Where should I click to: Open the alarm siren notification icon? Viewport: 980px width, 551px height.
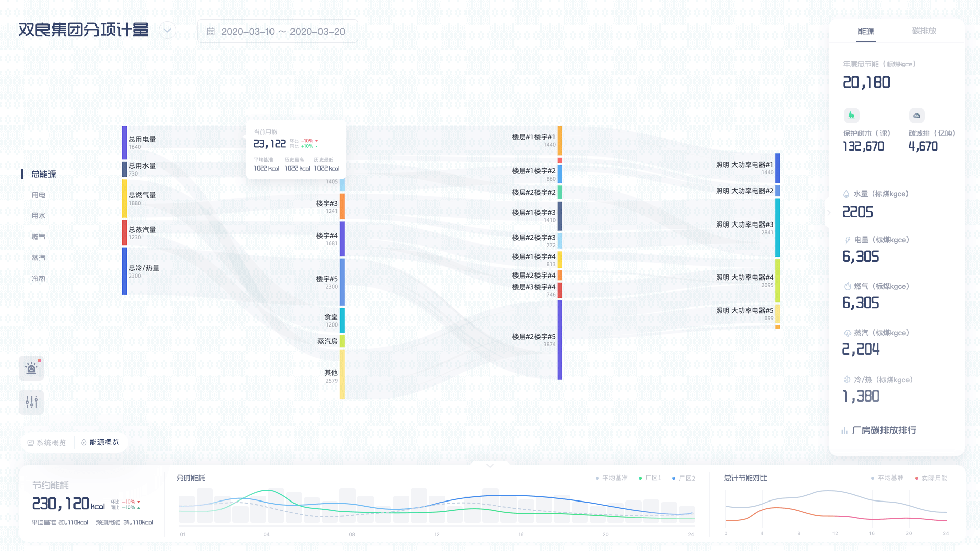point(31,368)
